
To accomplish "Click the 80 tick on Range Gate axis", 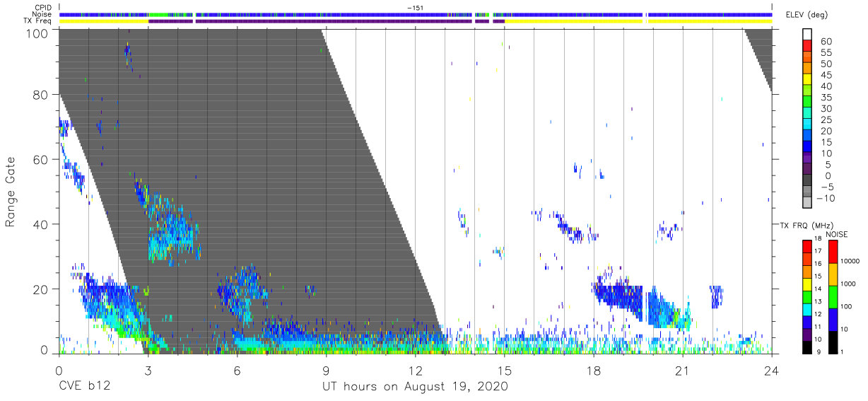I will click(40, 95).
